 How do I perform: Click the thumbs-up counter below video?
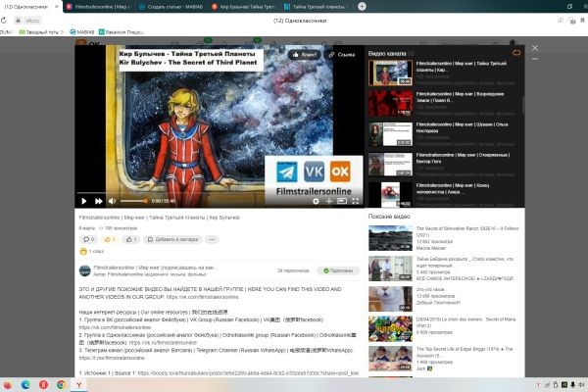coord(131,239)
